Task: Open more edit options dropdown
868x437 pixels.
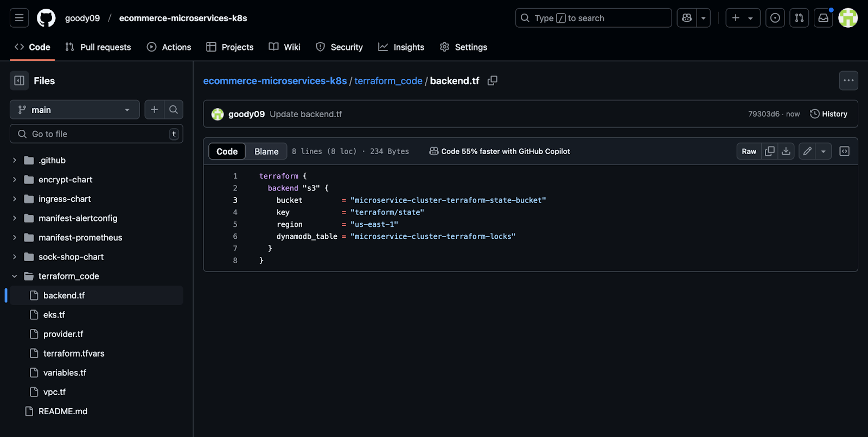Action: (x=824, y=151)
